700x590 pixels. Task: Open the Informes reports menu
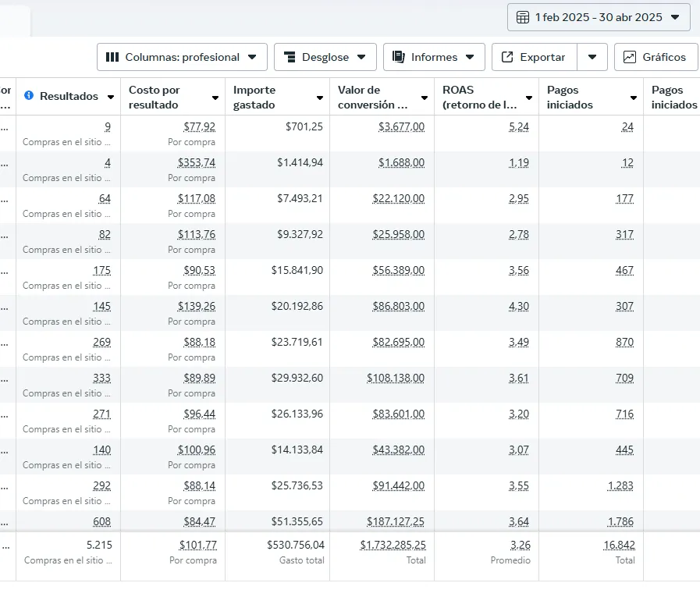[434, 57]
